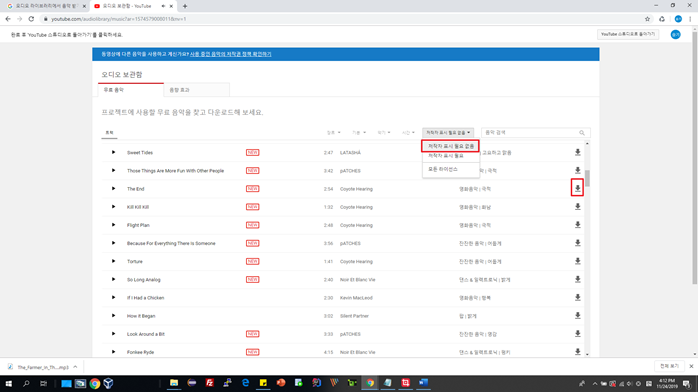Open FileZilla from the taskbar
Image resolution: width=698 pixels, height=392 pixels.
pyautogui.click(x=209, y=383)
